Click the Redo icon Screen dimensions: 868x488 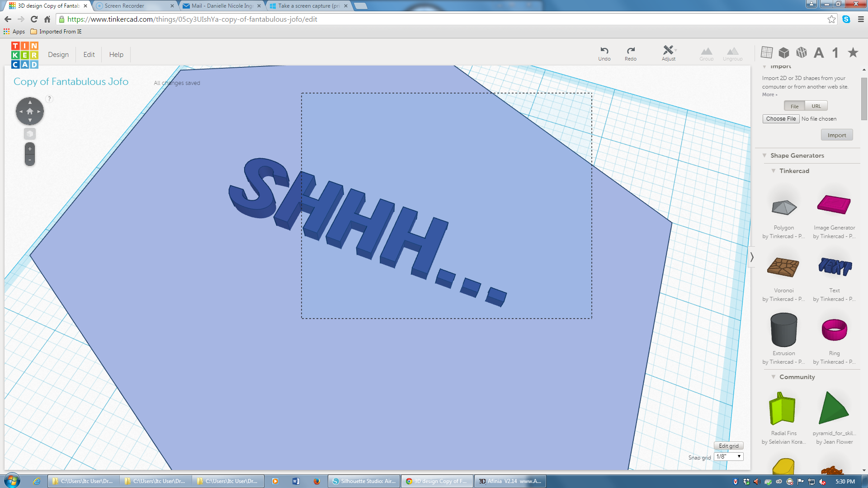631,53
